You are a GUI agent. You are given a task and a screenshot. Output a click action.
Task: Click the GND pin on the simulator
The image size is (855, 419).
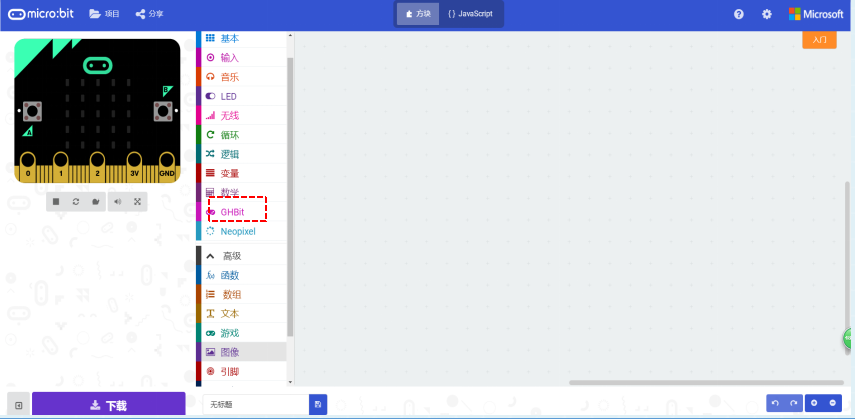coord(167,167)
